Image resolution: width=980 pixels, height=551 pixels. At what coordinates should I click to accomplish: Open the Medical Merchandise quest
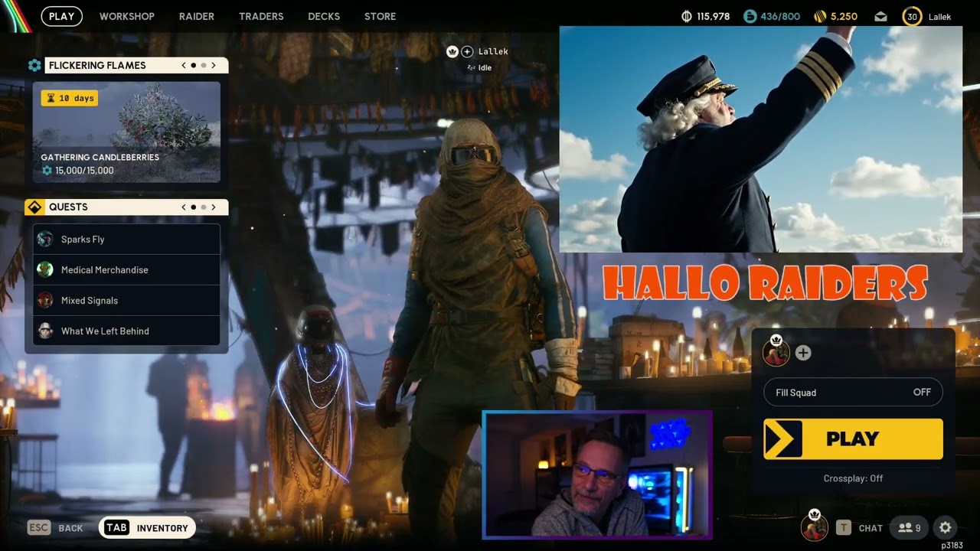tap(127, 269)
